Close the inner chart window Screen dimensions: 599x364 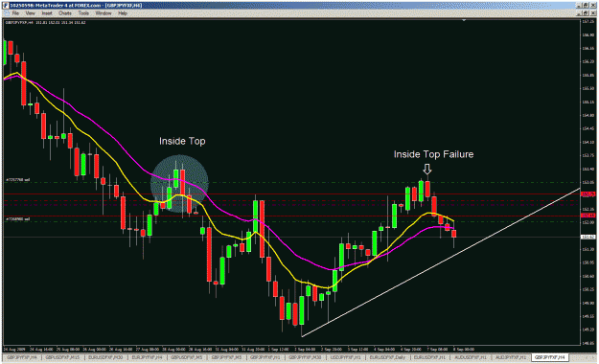[x=593, y=13]
